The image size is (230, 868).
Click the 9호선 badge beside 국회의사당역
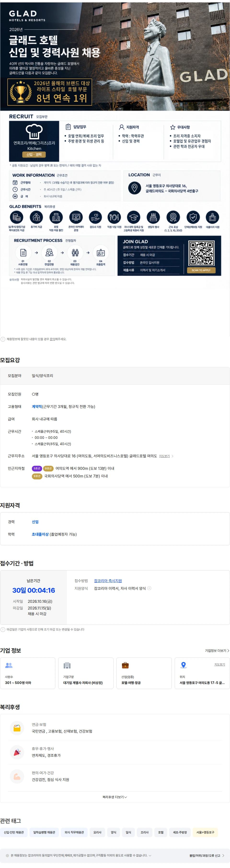coord(37,476)
